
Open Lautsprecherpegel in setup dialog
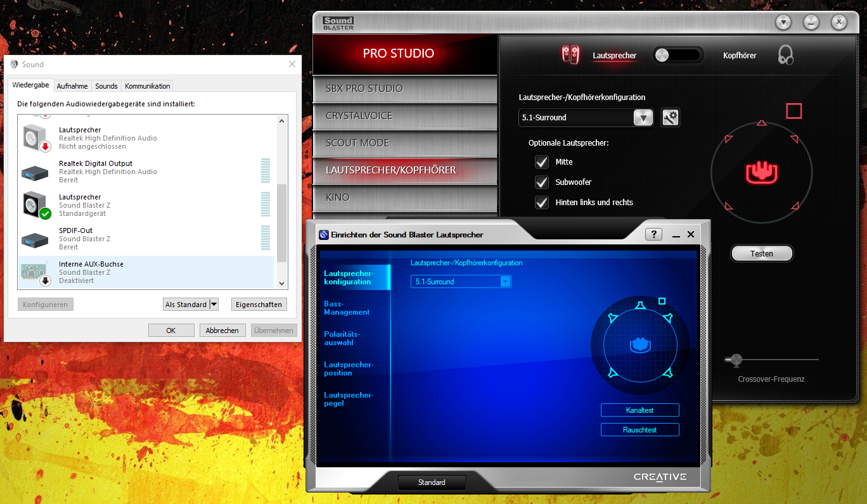pos(349,399)
